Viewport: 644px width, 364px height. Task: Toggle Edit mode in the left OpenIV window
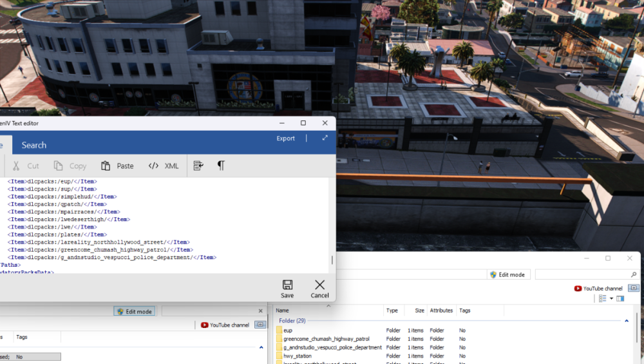(x=135, y=311)
